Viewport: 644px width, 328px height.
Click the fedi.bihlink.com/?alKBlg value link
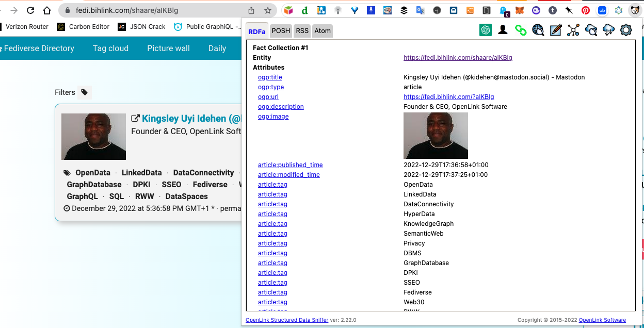tap(449, 97)
